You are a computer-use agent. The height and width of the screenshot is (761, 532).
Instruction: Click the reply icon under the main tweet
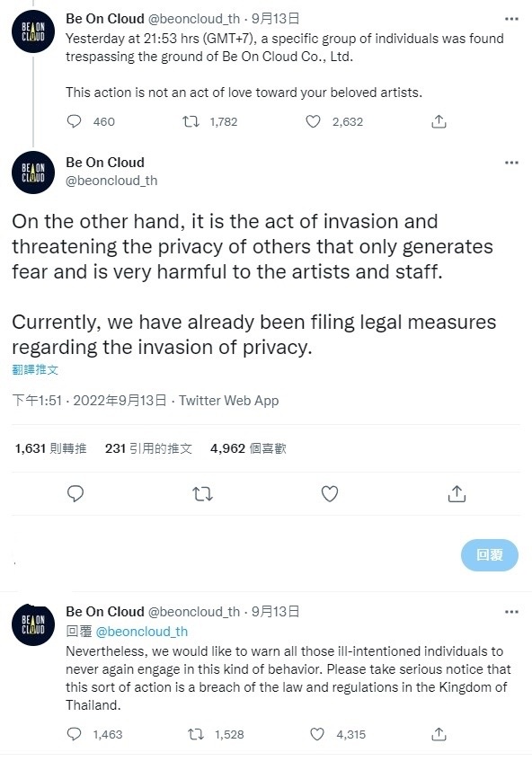pyautogui.click(x=75, y=493)
